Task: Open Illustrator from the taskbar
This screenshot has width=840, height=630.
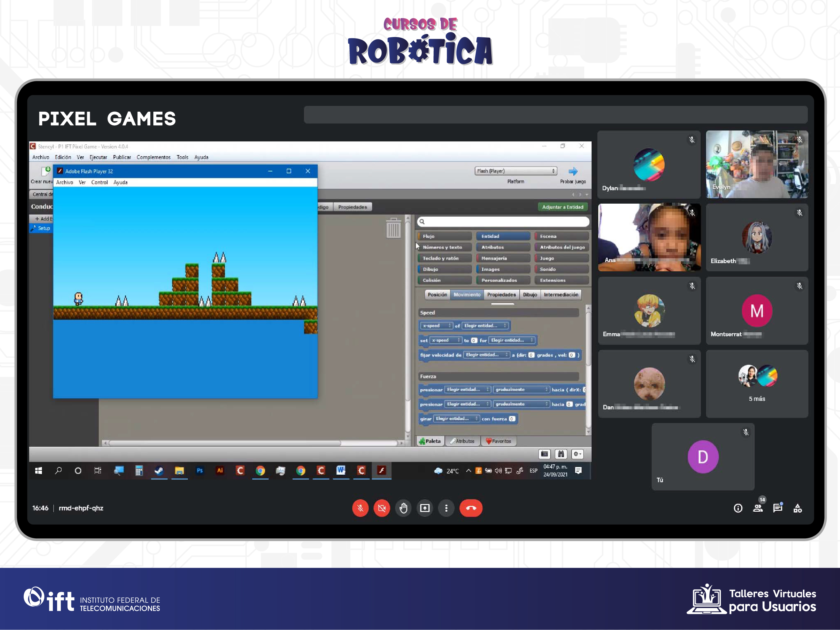Action: click(220, 471)
